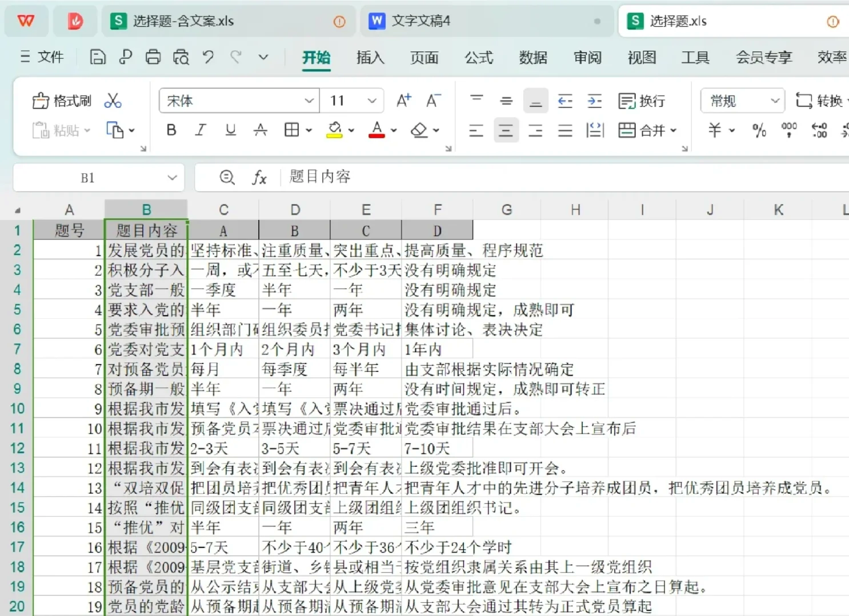Viewport: 849px width, 616px height.
Task: Click the strikethrough text icon
Action: (x=260, y=130)
